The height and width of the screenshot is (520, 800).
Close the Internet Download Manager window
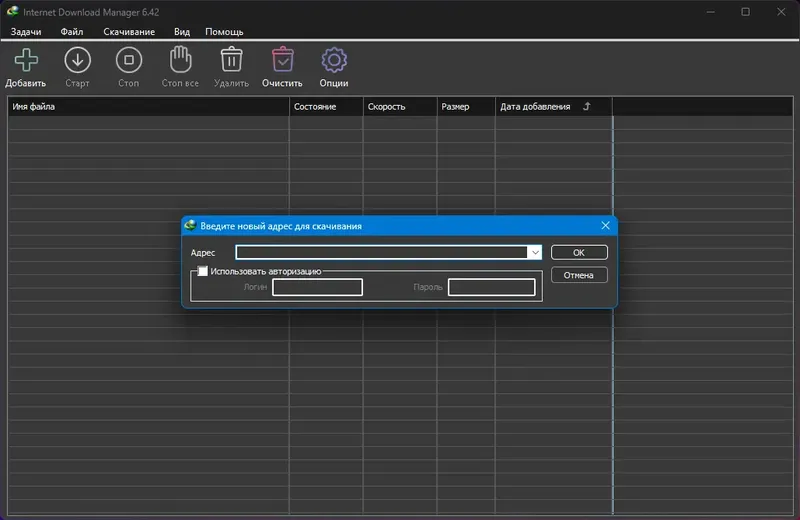tap(781, 12)
